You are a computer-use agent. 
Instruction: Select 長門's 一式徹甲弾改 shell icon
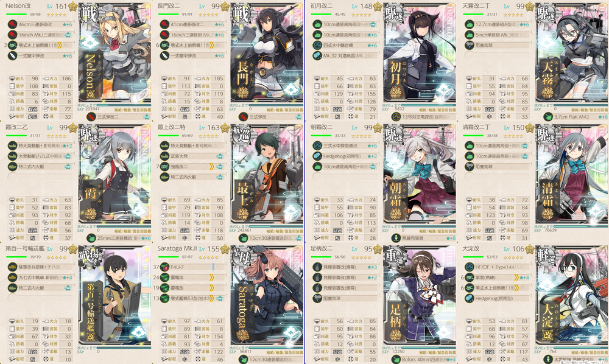tap(164, 56)
